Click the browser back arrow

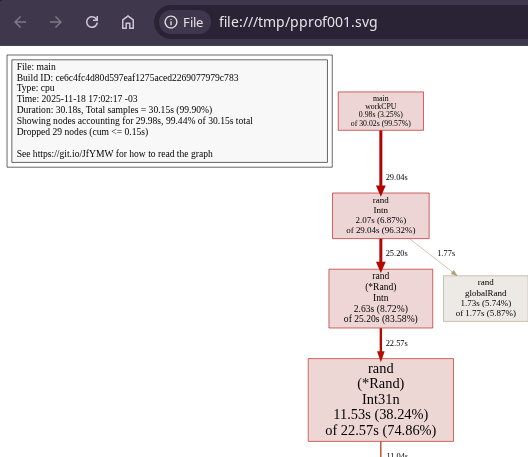[20, 22]
